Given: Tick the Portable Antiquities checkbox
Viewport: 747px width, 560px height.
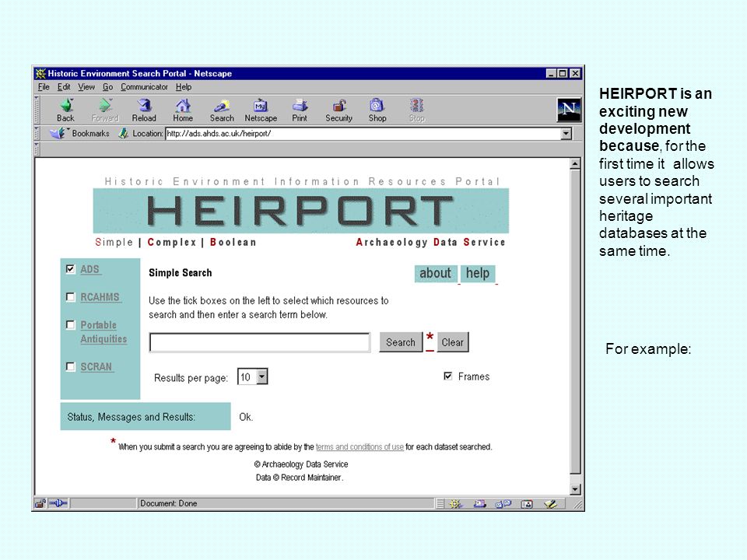Looking at the screenshot, I should click(71, 325).
